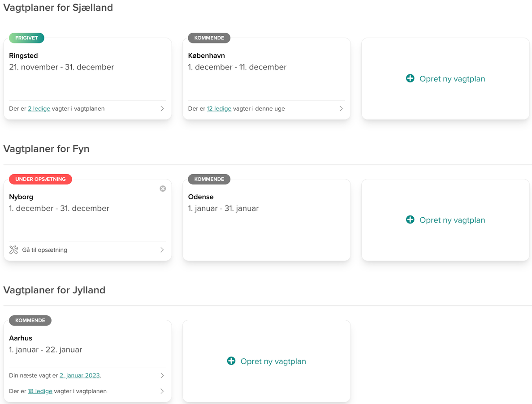Click the plus icon in Jylland's Opret ny vagtplan card
Viewport: 532px width, 404px height.
coord(231,361)
